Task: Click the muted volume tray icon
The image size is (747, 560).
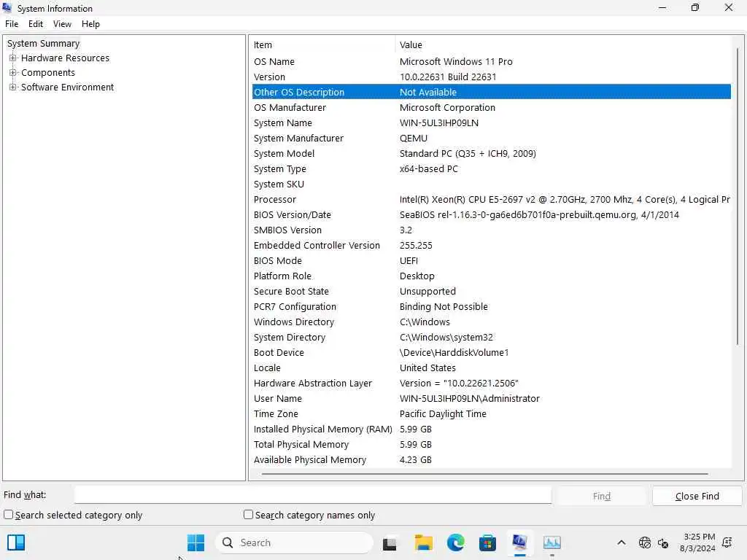Action: click(662, 542)
